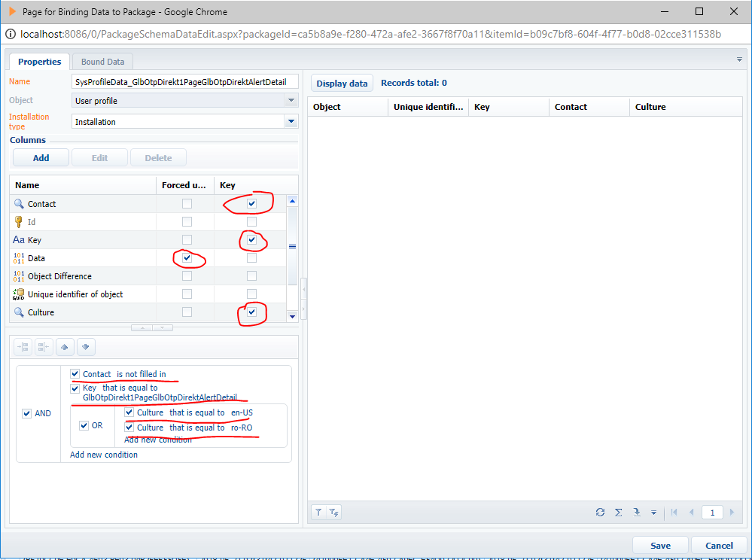Check the Key checkbox for the Id row

pyautogui.click(x=251, y=221)
